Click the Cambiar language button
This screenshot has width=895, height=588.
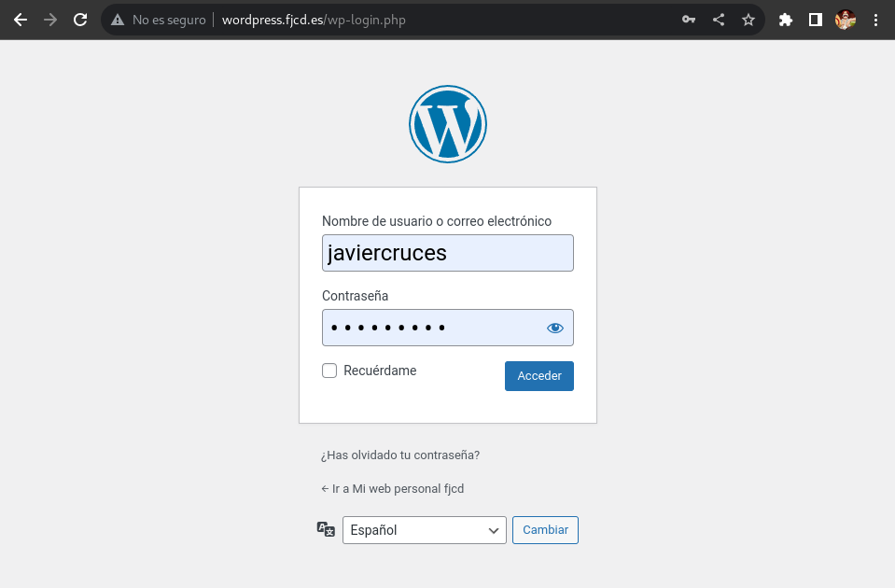(545, 530)
